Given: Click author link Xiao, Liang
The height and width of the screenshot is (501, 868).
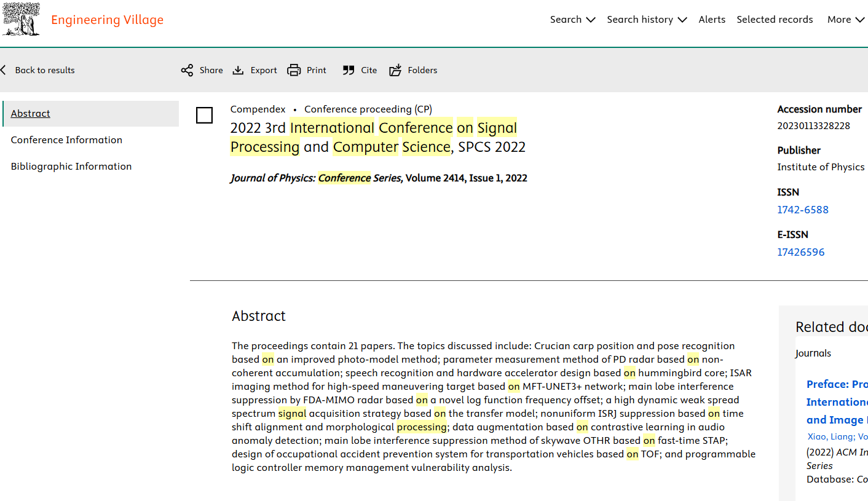Looking at the screenshot, I should (831, 436).
